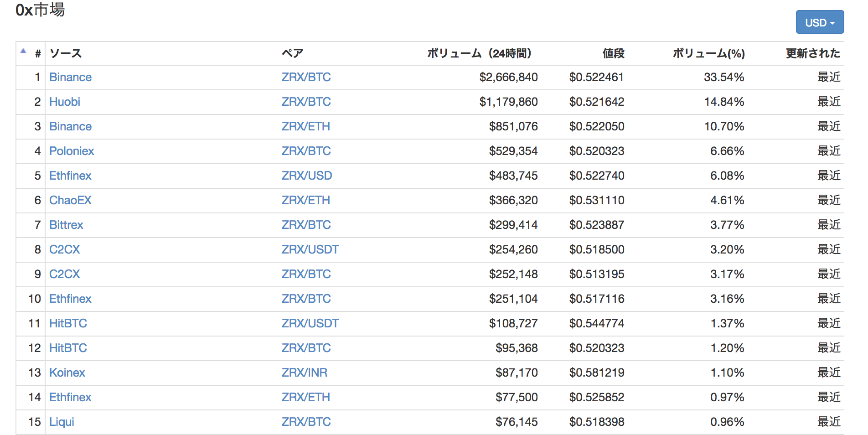Open C2CX link in row 8
868x435 pixels.
64,249
